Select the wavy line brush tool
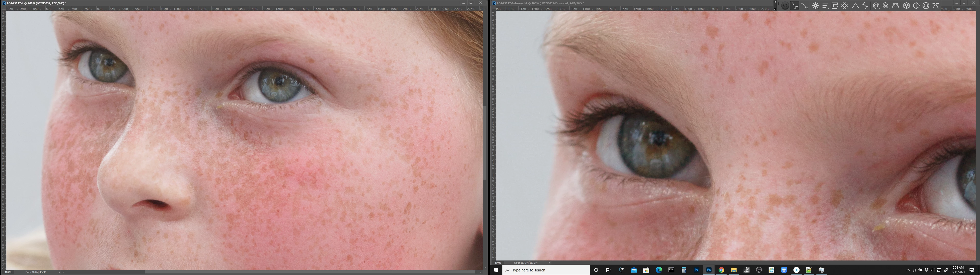 [805, 6]
